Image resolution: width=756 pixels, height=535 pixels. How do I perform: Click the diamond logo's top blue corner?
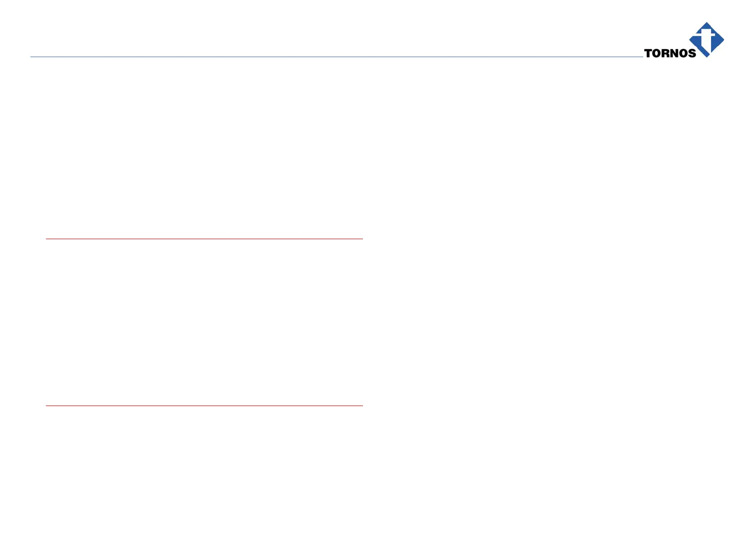click(x=707, y=25)
